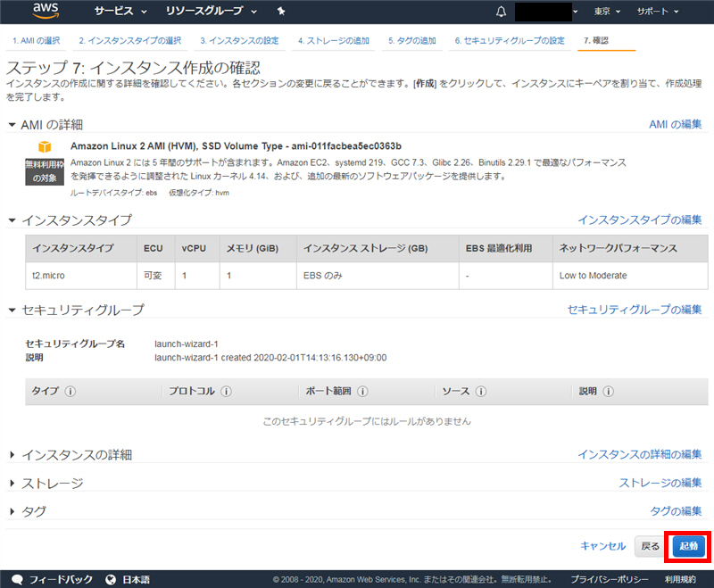
Task: Go to step 5. タグの追加 tab
Action: click(x=412, y=40)
